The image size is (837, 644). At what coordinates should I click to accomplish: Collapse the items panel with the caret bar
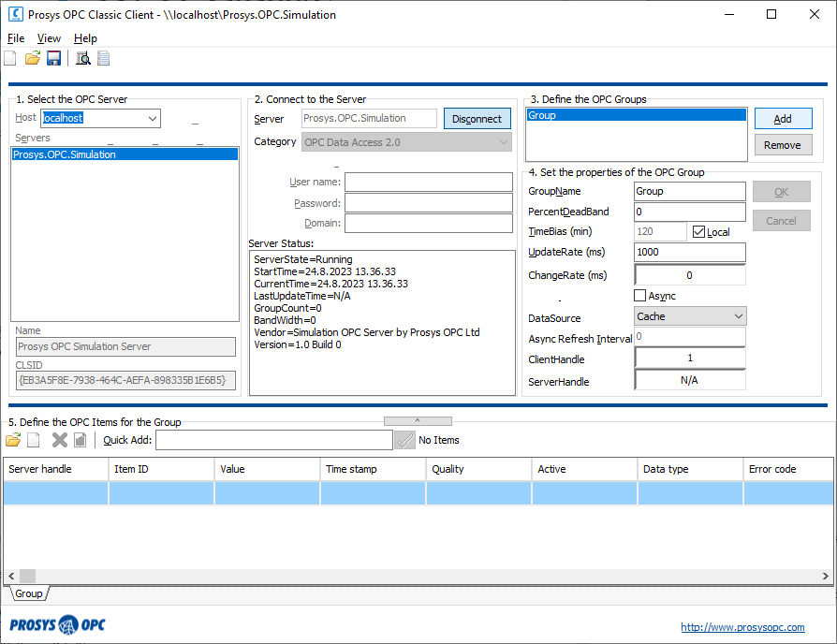(418, 421)
